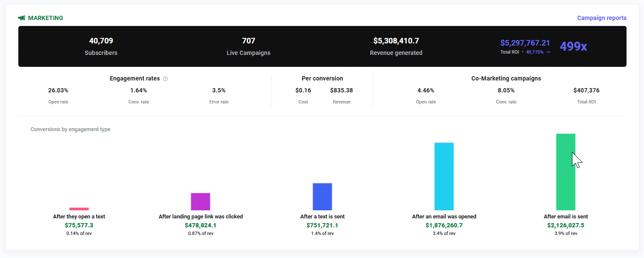Click the green 'After email is sent' bar
This screenshot has width=644, height=258.
pyautogui.click(x=566, y=172)
